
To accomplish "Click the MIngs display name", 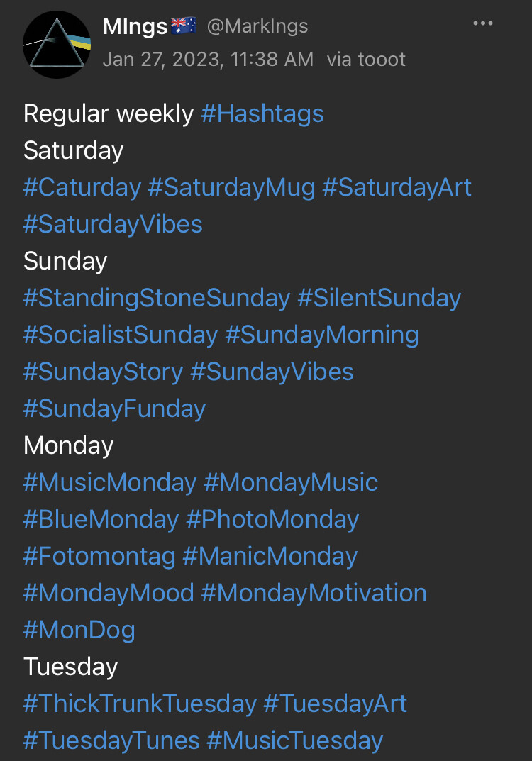I will point(135,27).
